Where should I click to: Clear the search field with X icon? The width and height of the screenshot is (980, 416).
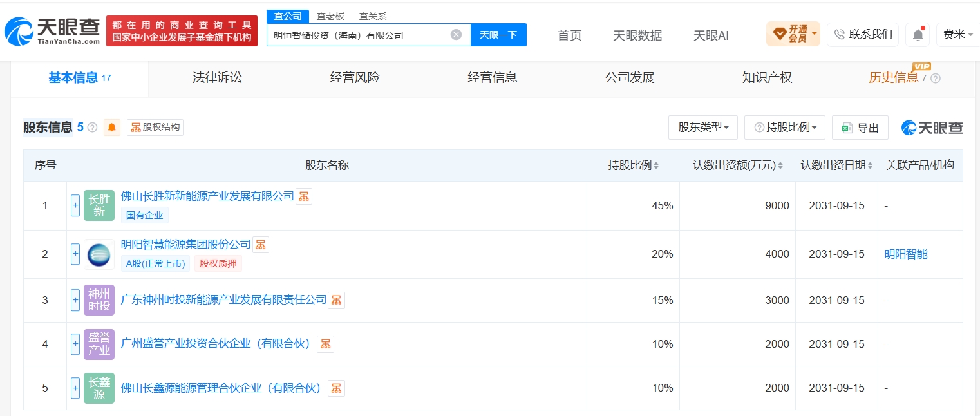click(456, 35)
